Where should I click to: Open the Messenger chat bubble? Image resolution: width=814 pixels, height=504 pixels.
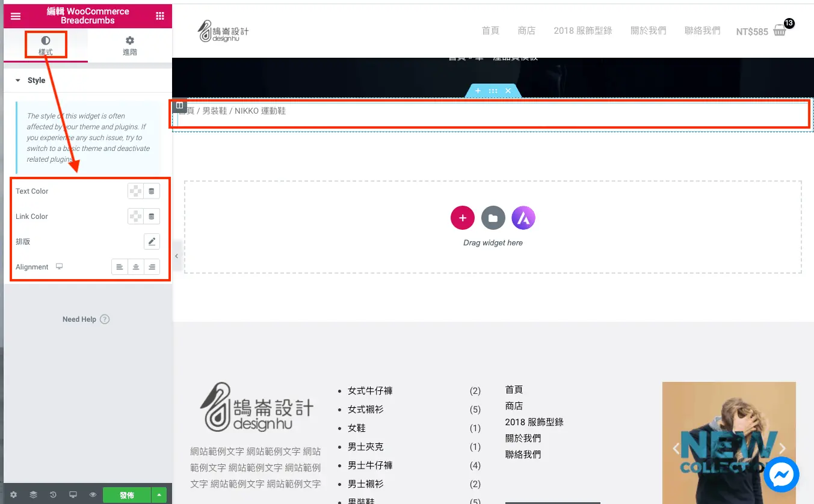[x=782, y=475]
